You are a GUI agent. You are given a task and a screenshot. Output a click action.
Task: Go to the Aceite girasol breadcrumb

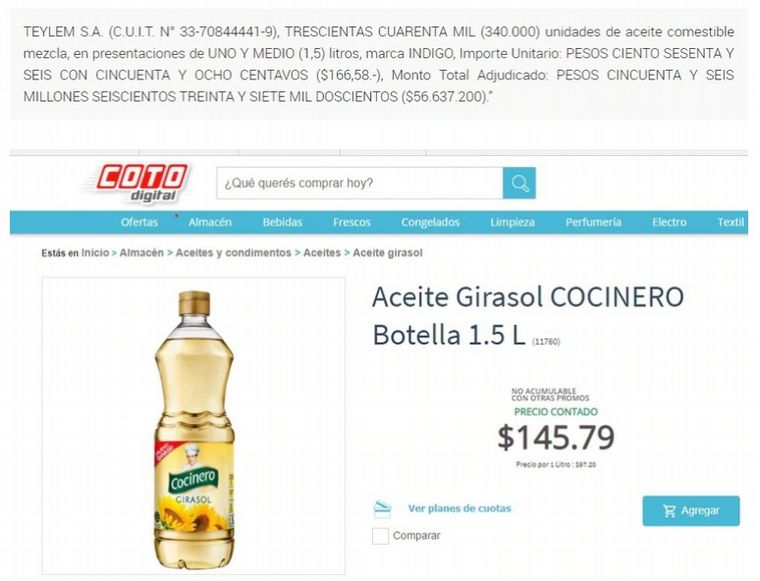point(387,253)
